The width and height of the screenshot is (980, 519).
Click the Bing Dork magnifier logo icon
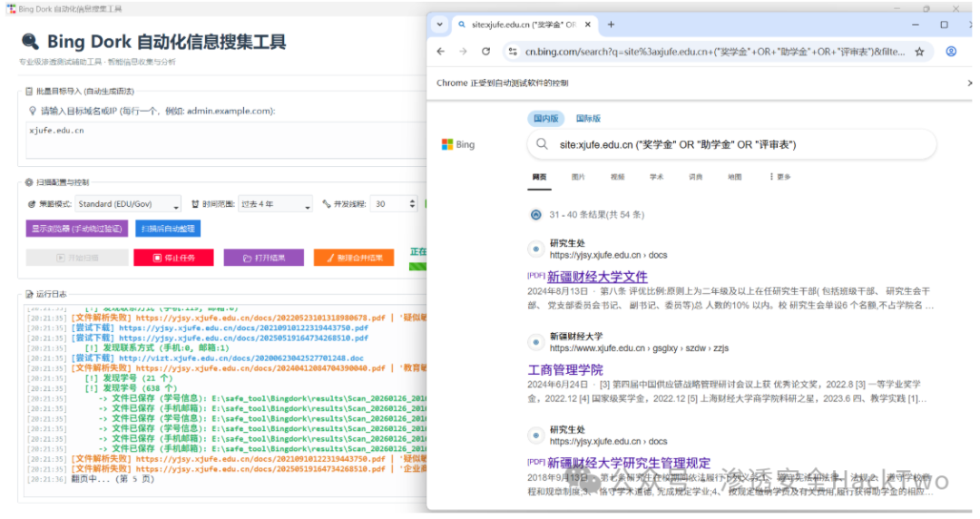point(29,41)
